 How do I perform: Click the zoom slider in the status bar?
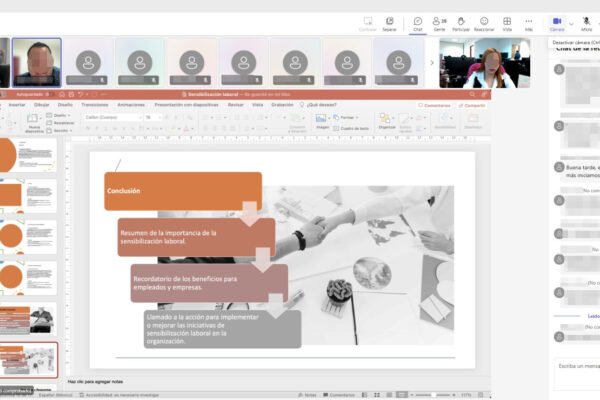(434, 395)
